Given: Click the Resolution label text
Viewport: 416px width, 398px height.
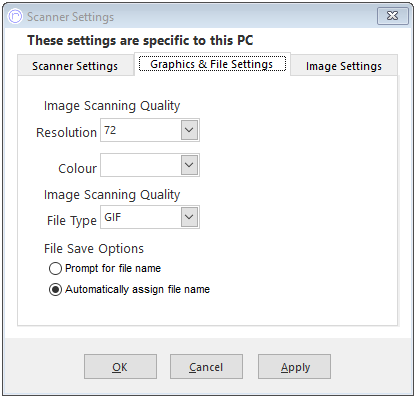Looking at the screenshot, I should pyautogui.click(x=66, y=132).
